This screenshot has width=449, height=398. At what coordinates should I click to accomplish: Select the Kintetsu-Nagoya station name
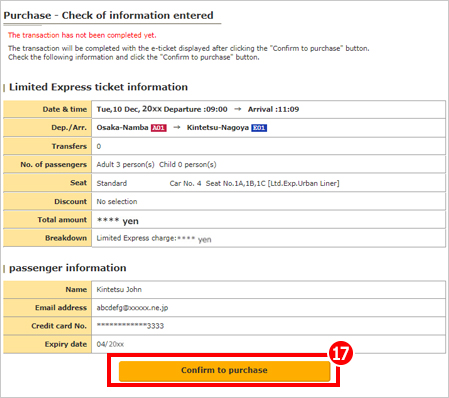pyautogui.click(x=218, y=128)
